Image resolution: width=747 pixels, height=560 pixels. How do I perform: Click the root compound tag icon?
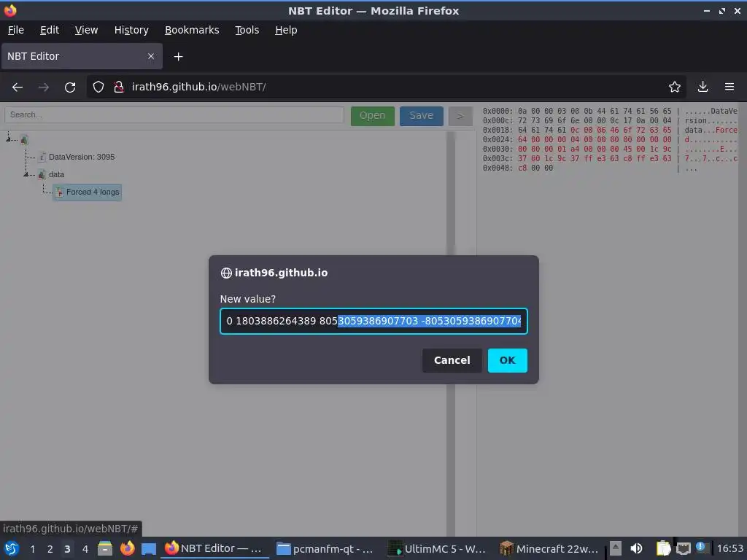point(24,139)
